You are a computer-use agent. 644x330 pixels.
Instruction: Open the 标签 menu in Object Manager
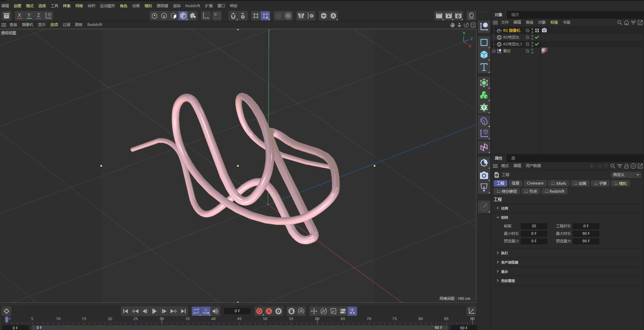(554, 23)
